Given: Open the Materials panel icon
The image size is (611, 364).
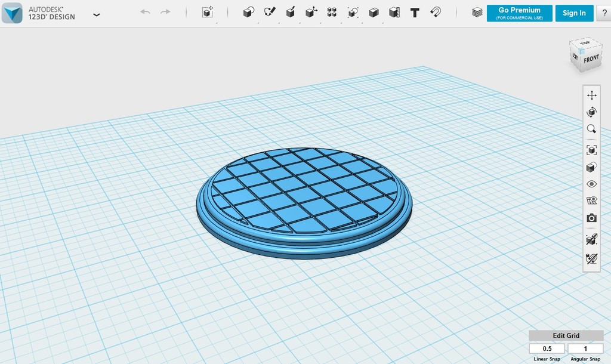Looking at the screenshot, I should (x=477, y=13).
